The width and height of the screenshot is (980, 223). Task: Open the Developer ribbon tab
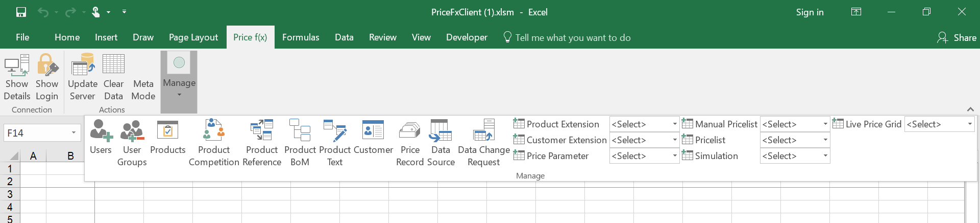(x=467, y=37)
